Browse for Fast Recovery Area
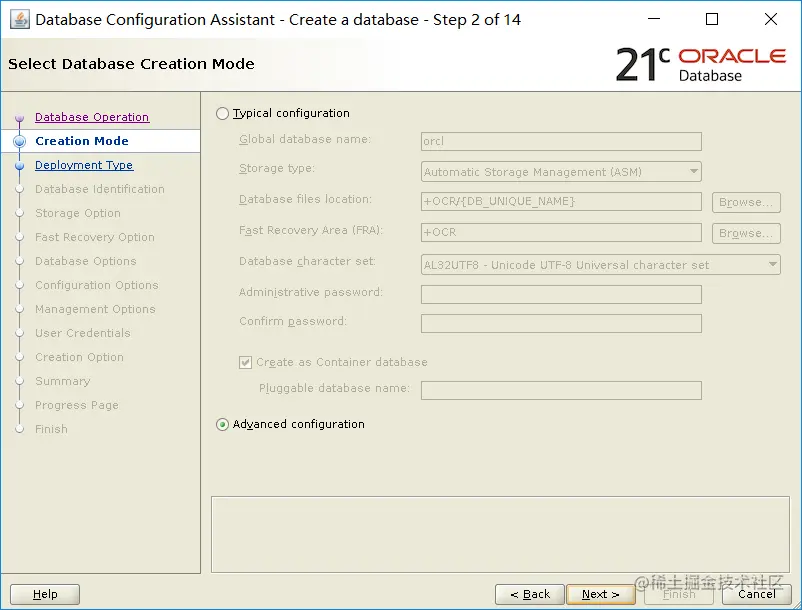The width and height of the screenshot is (802, 610). [x=746, y=233]
